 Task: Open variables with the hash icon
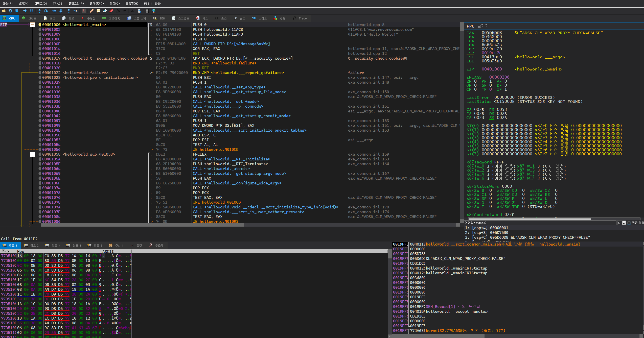tap(125, 11)
